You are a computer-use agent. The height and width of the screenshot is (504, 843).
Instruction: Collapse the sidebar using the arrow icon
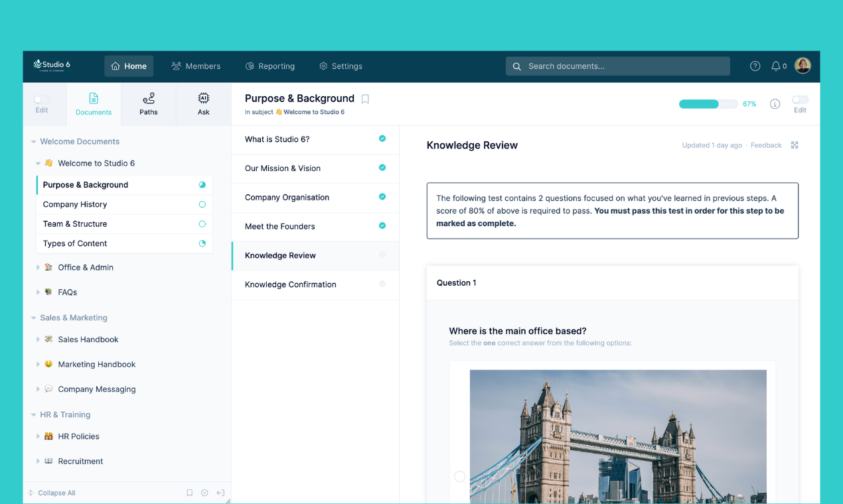coord(220,493)
